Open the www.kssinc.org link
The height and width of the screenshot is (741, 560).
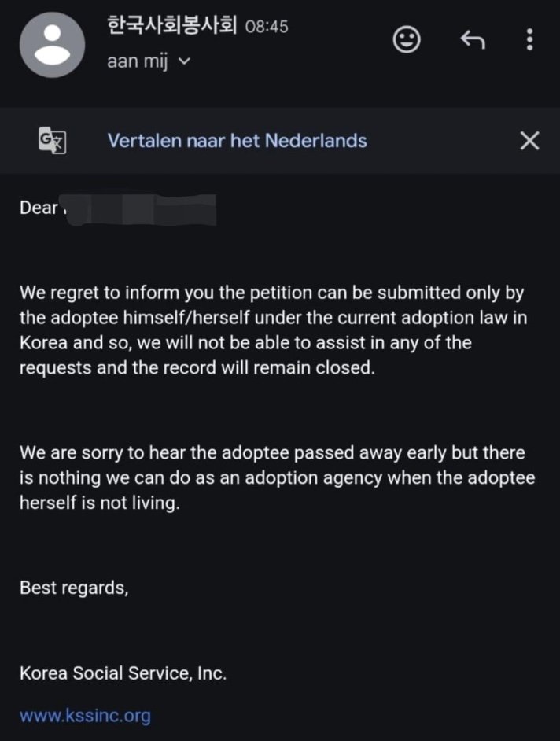(x=85, y=716)
